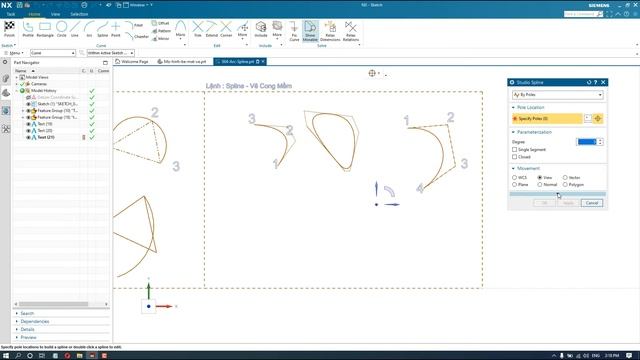Screen dimensions: 640x360
Task: Open the By Poles type dropdown
Action: tap(558, 95)
